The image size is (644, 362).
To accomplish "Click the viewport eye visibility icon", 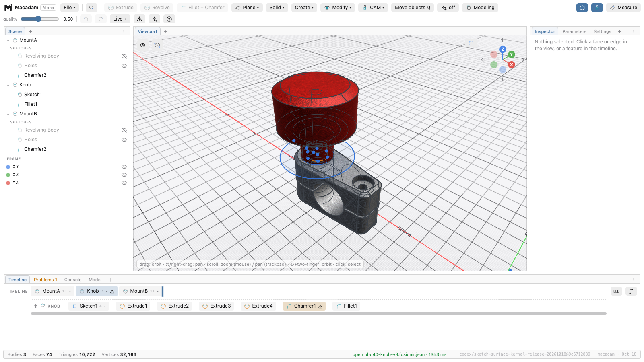I will coord(142,45).
